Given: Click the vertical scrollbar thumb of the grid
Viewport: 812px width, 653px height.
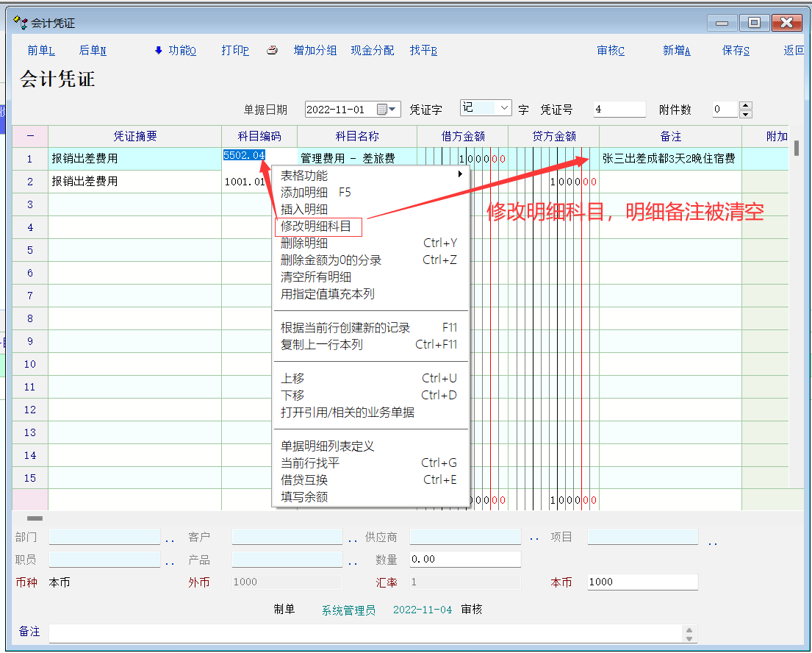Looking at the screenshot, I should pyautogui.click(x=796, y=147).
